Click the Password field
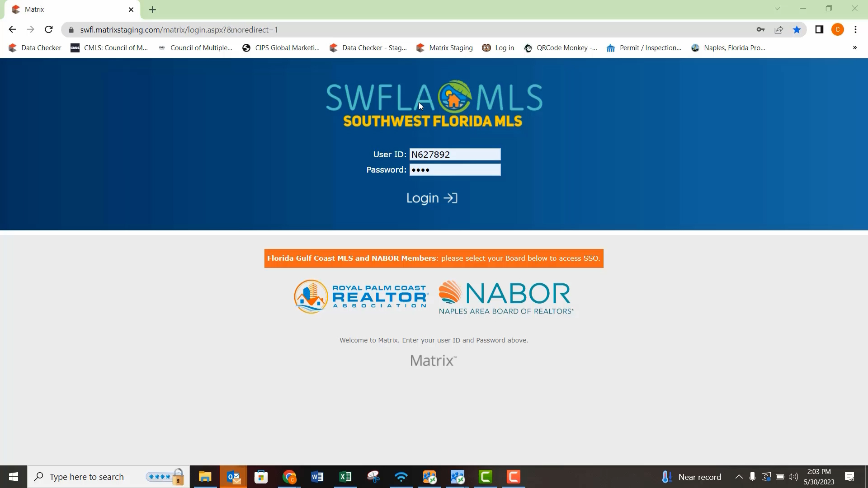868x488 pixels. coord(455,170)
